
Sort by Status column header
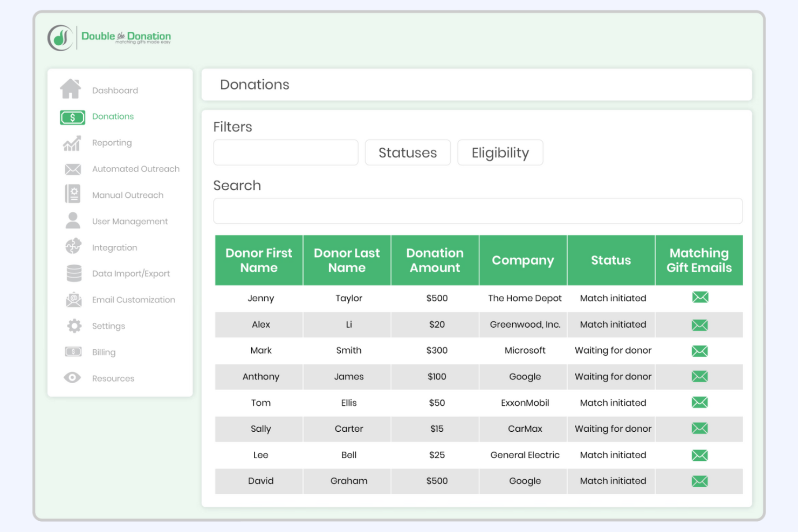(611, 260)
